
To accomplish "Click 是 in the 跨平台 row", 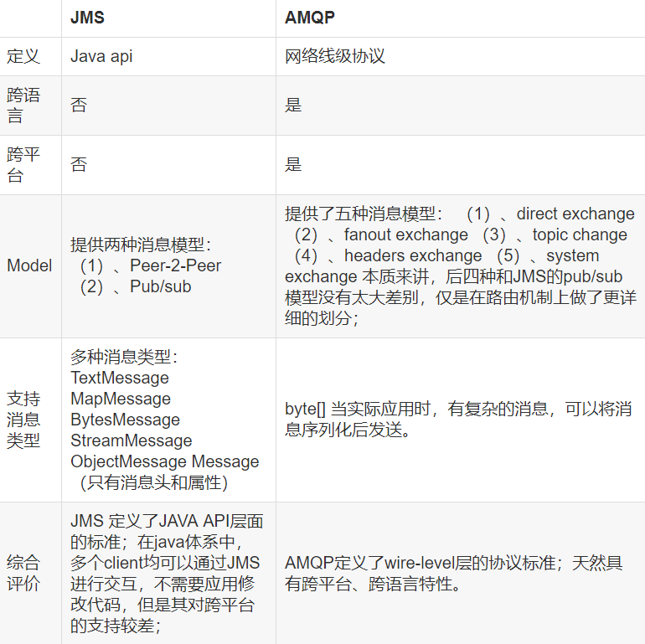I will (293, 164).
